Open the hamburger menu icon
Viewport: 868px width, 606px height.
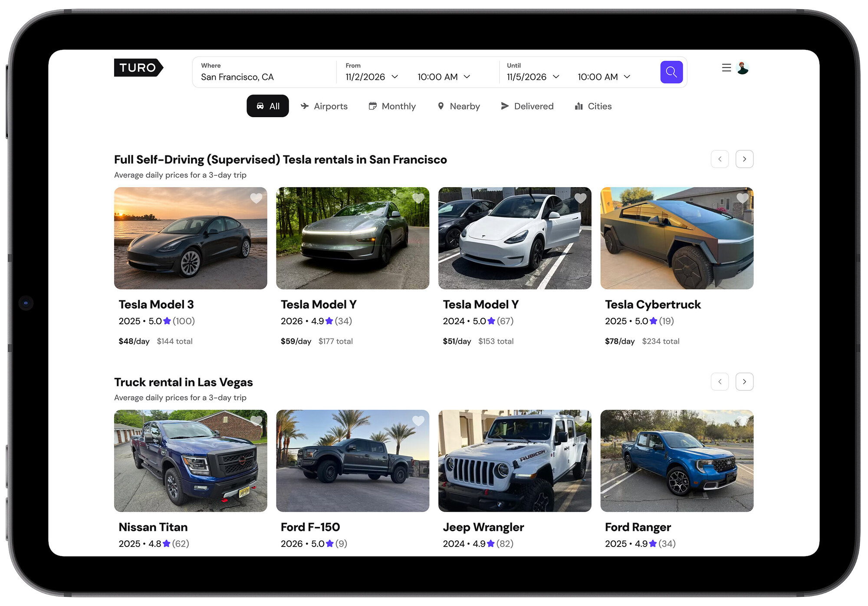coord(726,68)
